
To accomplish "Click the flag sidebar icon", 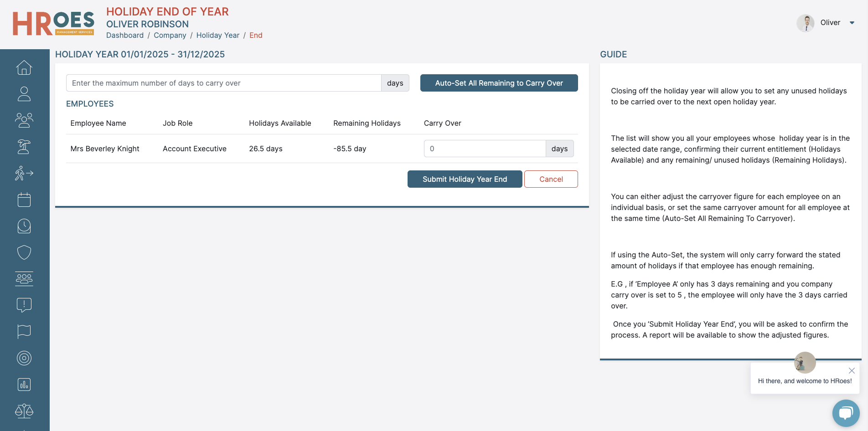I will (x=24, y=332).
